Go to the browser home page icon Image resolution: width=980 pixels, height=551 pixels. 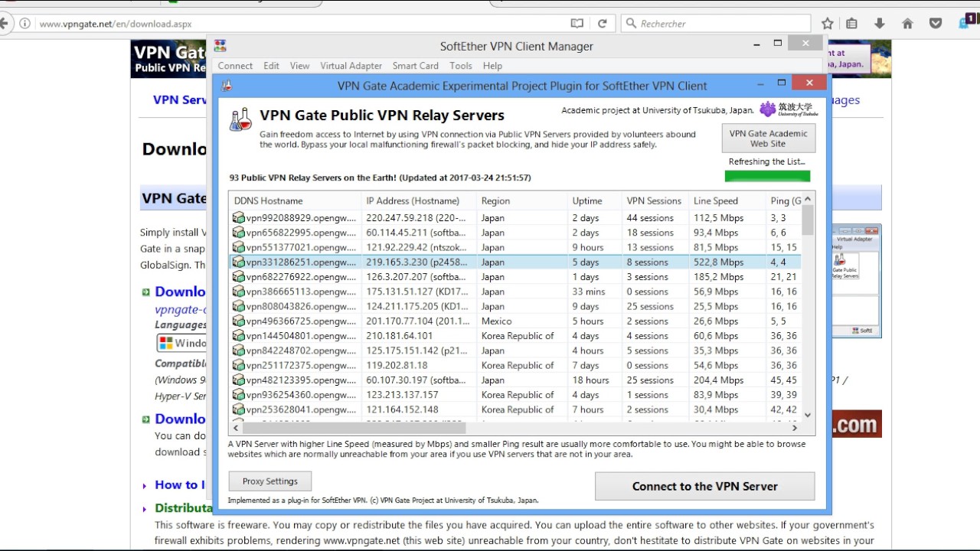[x=907, y=24]
